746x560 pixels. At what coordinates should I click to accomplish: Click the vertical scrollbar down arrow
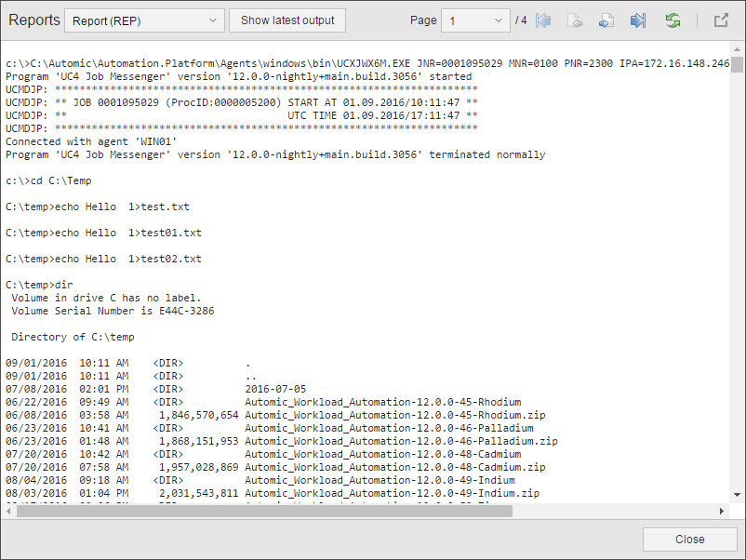click(737, 495)
